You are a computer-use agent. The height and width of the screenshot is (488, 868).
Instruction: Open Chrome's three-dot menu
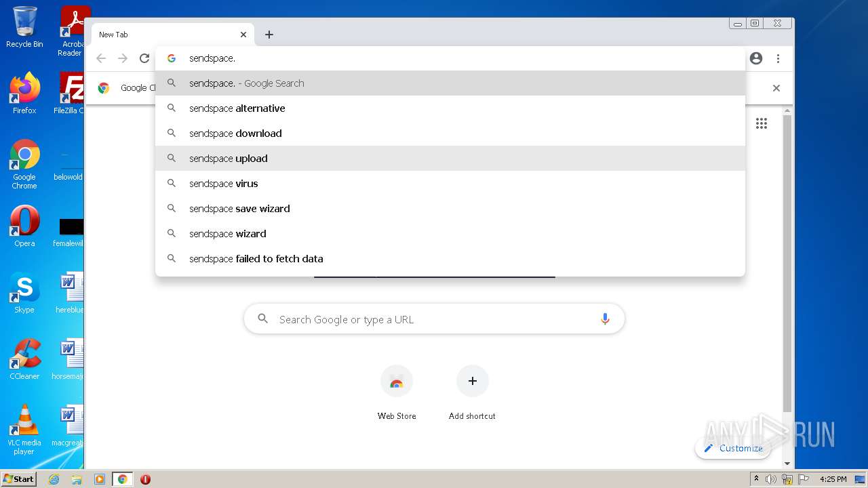(x=778, y=58)
